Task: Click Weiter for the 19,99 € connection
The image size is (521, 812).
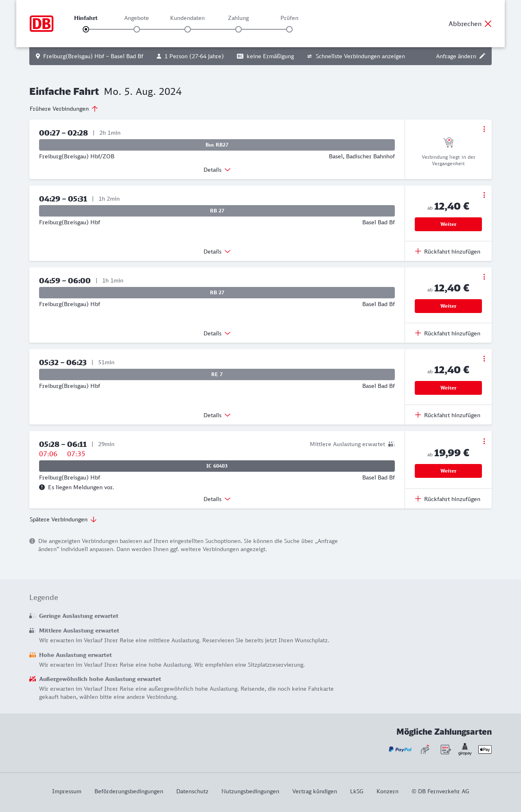Action: (448, 471)
